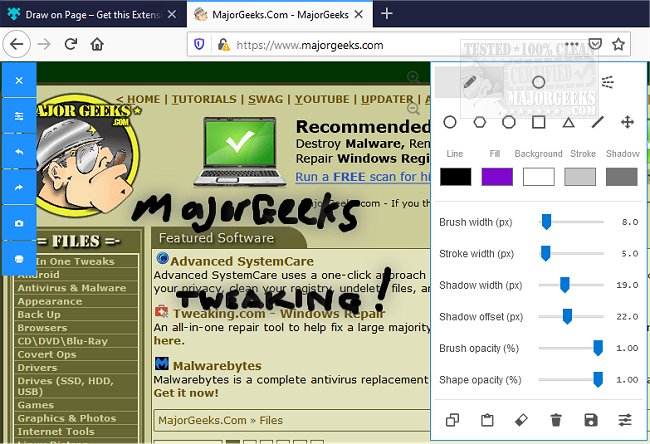Open Covert Ops category
This screenshot has width=650, height=444.
[x=47, y=354]
